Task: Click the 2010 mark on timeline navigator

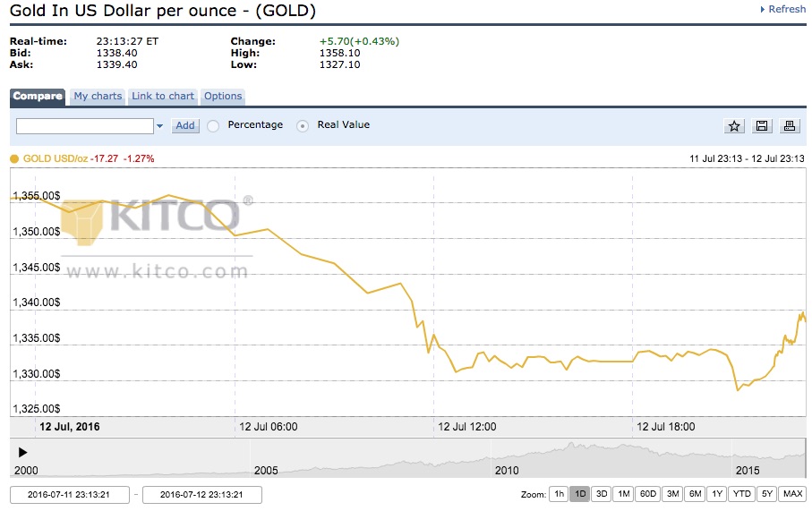Action: [506, 470]
